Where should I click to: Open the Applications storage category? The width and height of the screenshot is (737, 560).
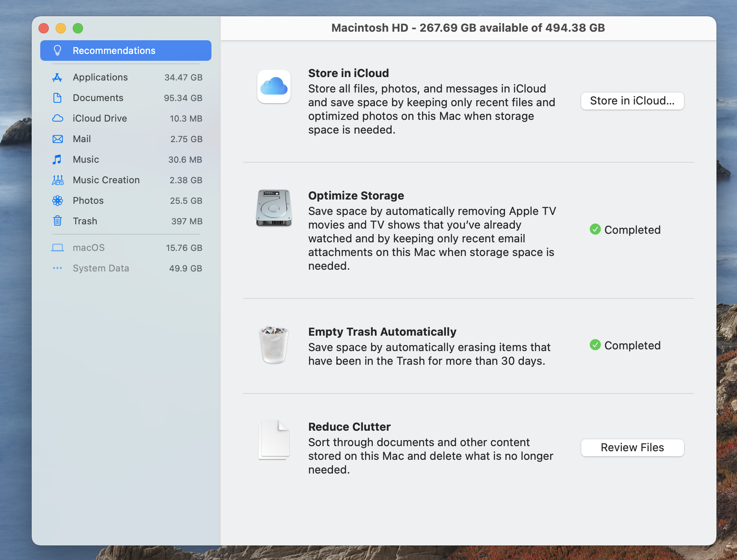pos(126,77)
